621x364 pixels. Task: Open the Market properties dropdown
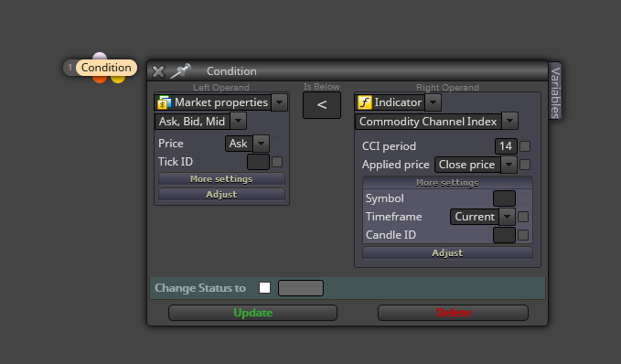pyautogui.click(x=279, y=102)
